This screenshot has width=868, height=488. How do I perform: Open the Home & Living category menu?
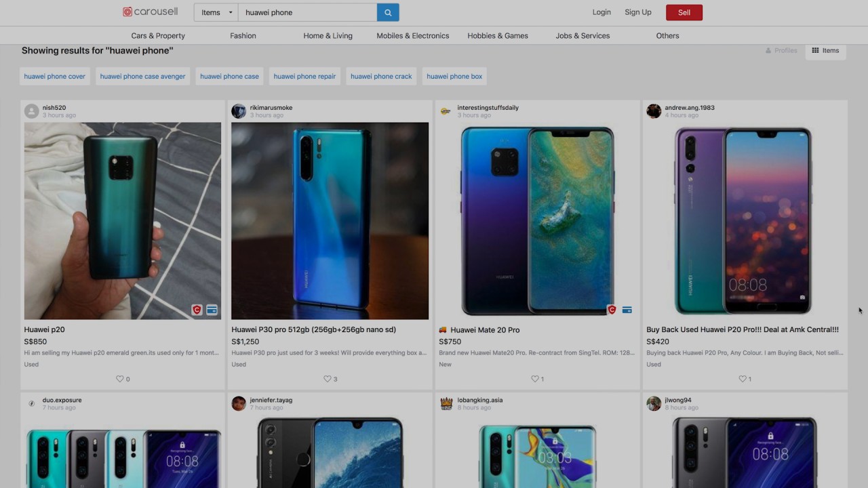click(328, 36)
